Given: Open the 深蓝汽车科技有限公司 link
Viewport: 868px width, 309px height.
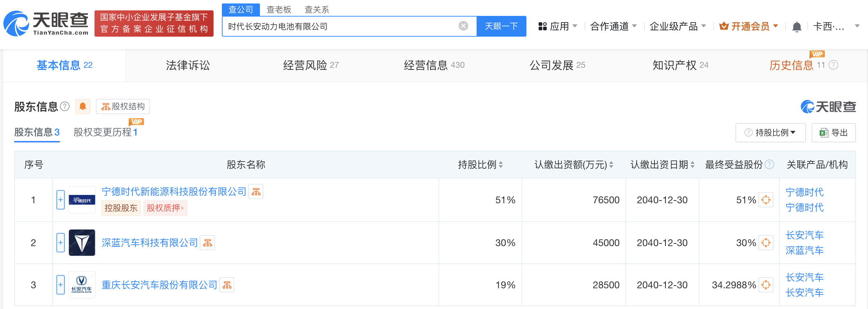Looking at the screenshot, I should (x=150, y=243).
